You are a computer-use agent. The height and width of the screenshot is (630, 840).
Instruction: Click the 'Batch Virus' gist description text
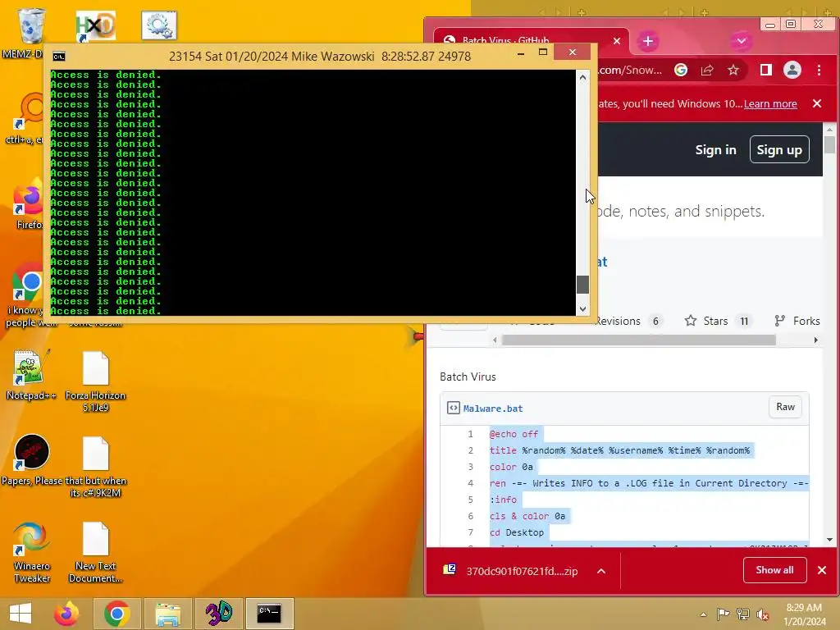(x=468, y=377)
